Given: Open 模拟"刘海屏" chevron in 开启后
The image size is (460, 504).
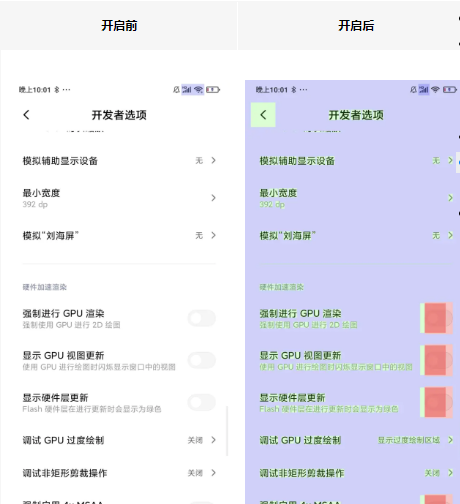Looking at the screenshot, I should click(450, 235).
